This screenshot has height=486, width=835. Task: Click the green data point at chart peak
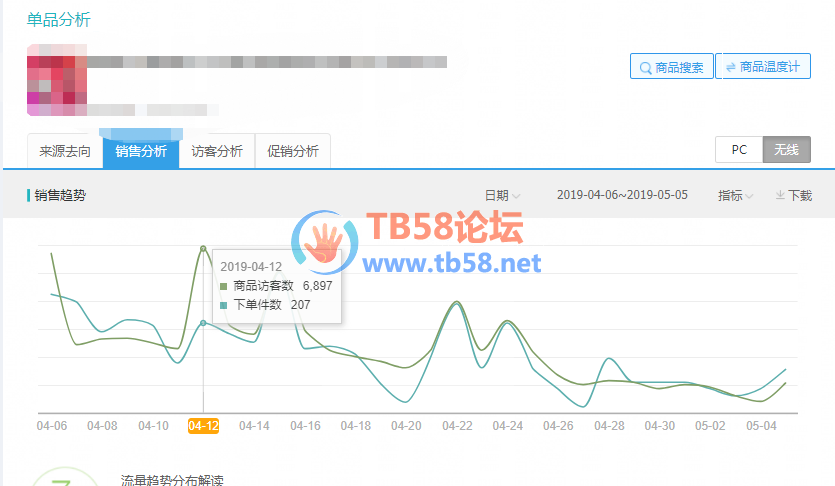(x=203, y=249)
